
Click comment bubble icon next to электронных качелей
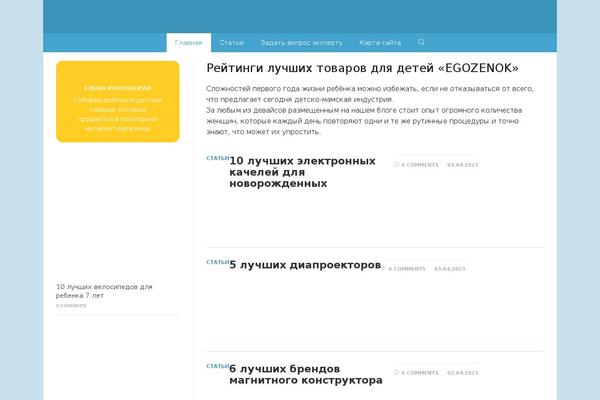396,164
